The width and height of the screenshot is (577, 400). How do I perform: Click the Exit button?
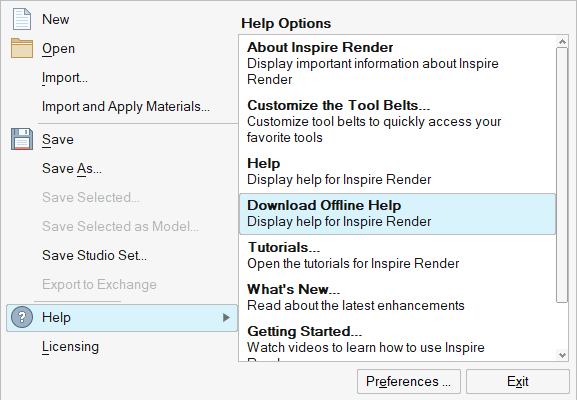tap(517, 382)
